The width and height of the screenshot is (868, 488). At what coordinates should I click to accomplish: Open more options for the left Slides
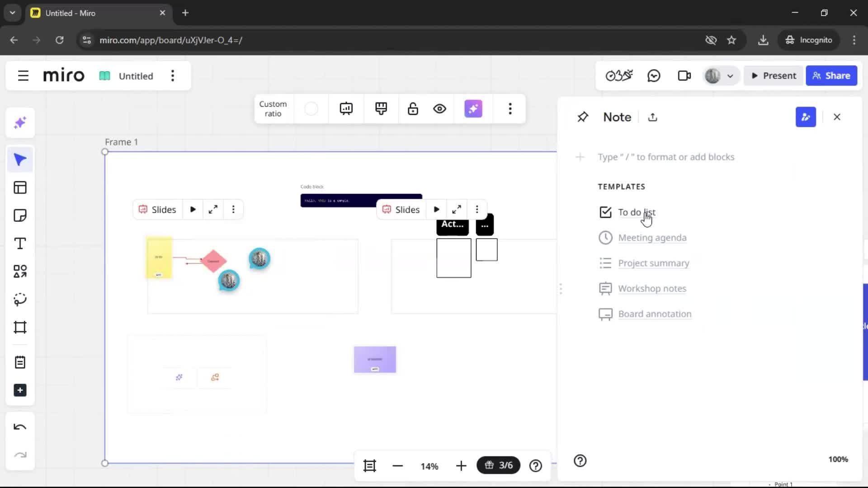(233, 210)
